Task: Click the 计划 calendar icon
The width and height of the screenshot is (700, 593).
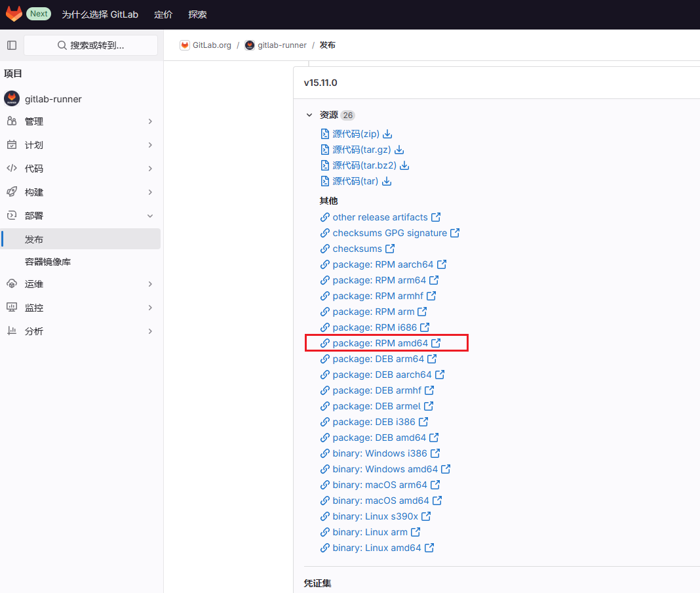Action: pyautogui.click(x=12, y=145)
